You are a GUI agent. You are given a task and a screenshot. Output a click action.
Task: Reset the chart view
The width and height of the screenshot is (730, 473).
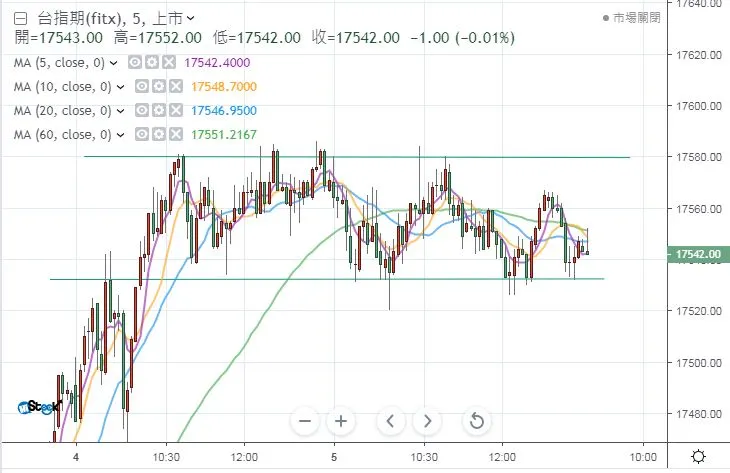(477, 421)
